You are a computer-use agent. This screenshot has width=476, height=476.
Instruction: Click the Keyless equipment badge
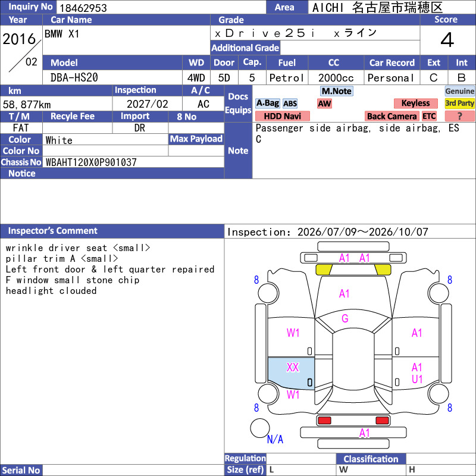pos(415,103)
